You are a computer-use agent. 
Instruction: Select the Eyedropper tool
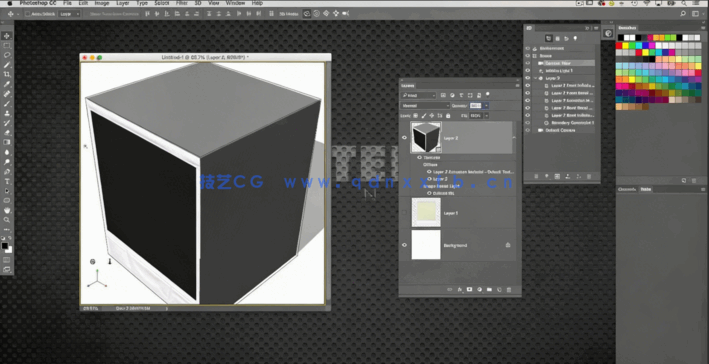[x=7, y=85]
